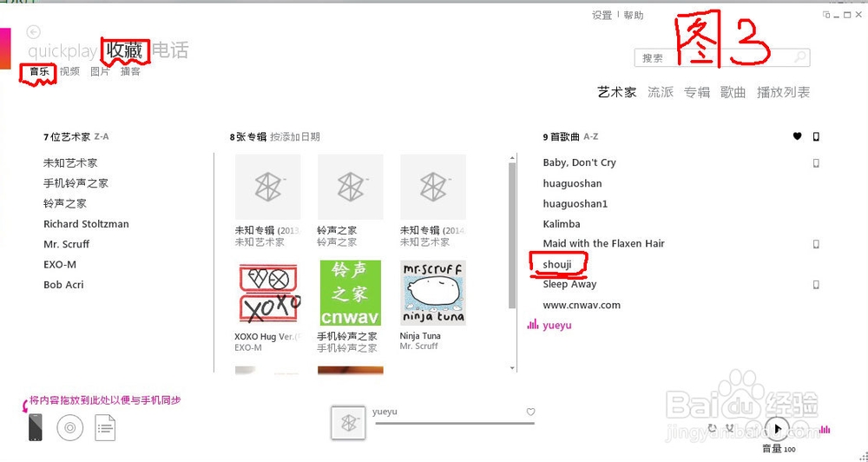Screen dimensions: 868x462
Task: Open 设置 settings link
Action: pyautogui.click(x=602, y=16)
